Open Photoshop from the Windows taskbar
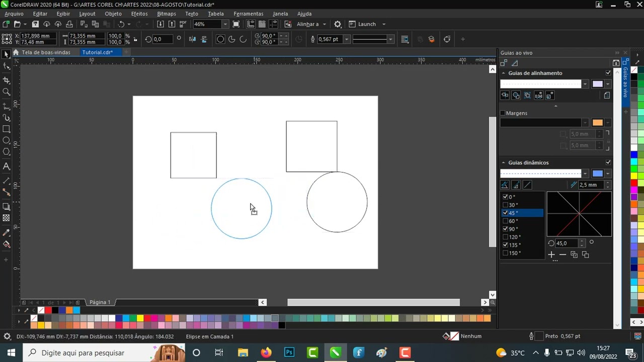 coord(289,353)
